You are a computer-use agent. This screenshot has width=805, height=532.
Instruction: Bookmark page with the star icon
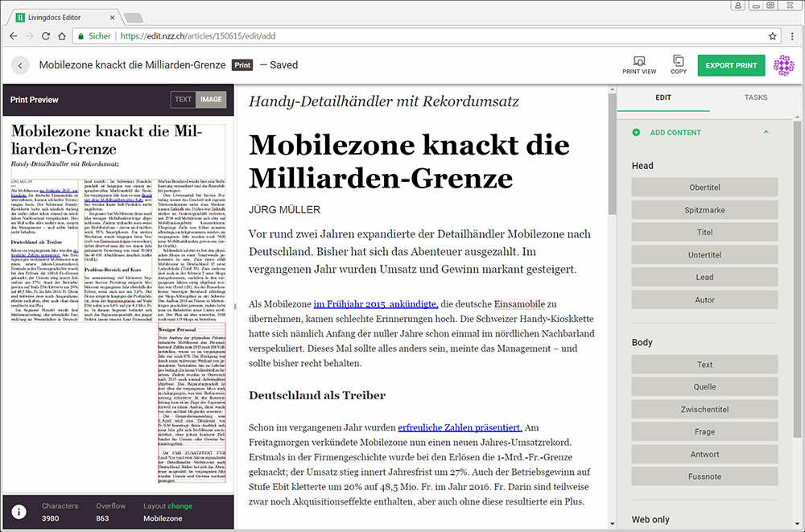tap(772, 36)
